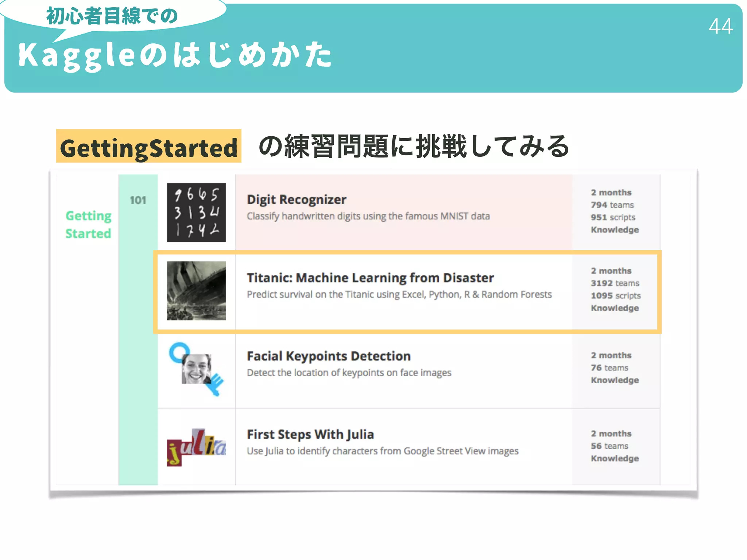Open the Facial Keypoints Detection competition
Viewport: 747px width, 560px height.
(329, 356)
